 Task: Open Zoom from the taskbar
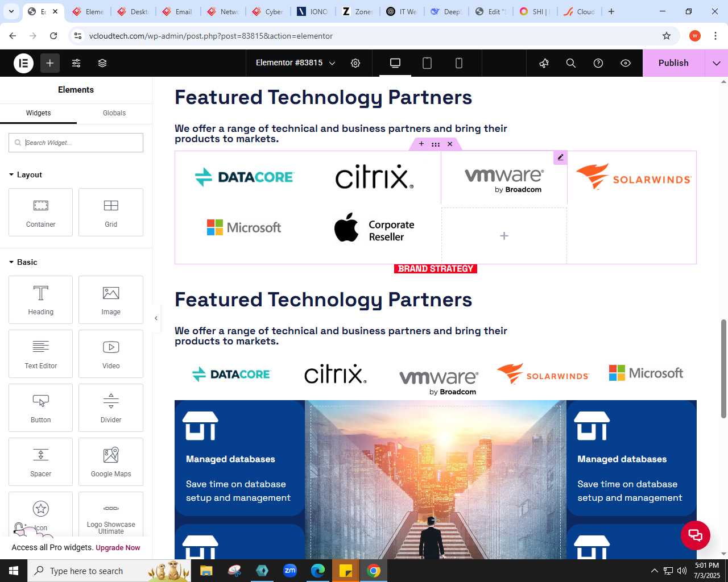click(290, 571)
